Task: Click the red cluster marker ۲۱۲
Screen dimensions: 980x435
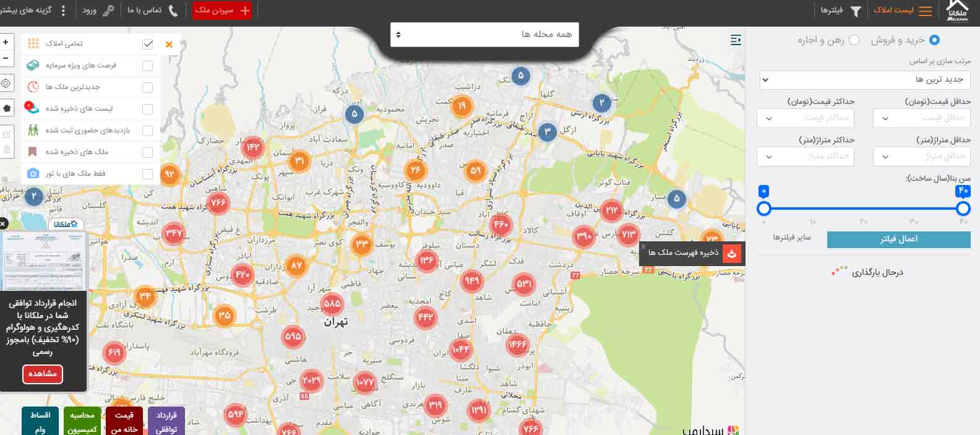Action: (611, 210)
